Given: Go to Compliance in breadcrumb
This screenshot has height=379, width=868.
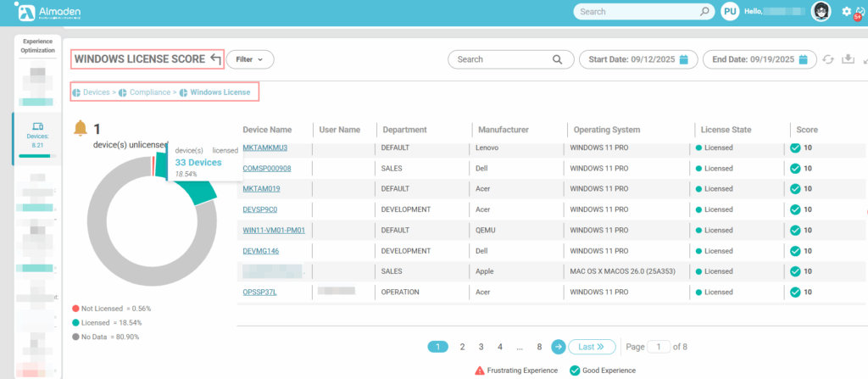Looking at the screenshot, I should (147, 92).
